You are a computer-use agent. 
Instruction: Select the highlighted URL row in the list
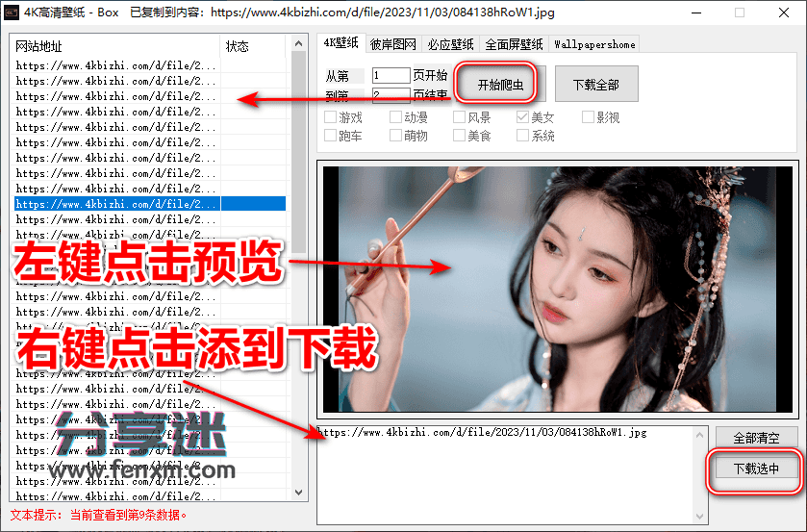[115, 204]
